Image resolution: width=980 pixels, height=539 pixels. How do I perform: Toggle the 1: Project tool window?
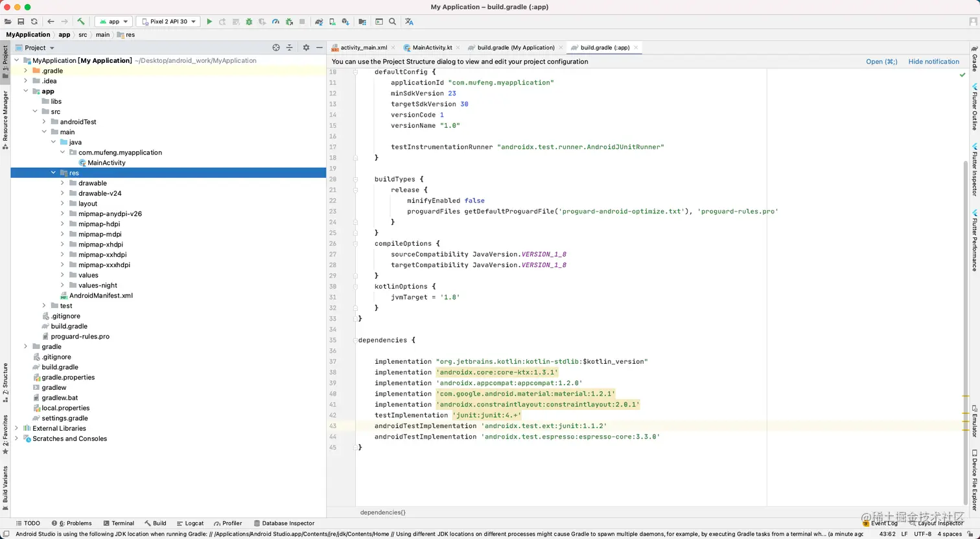tap(5, 62)
